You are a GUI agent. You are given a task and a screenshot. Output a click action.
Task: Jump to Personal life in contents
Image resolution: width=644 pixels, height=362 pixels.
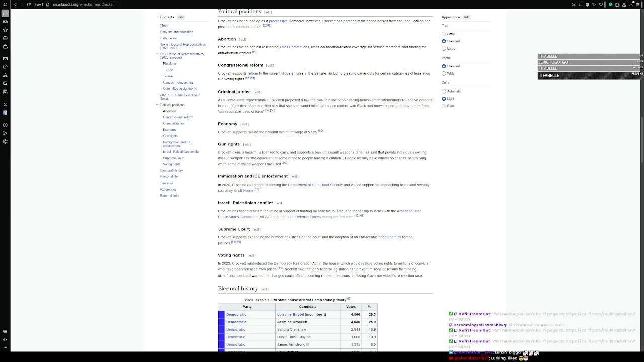[x=169, y=176]
